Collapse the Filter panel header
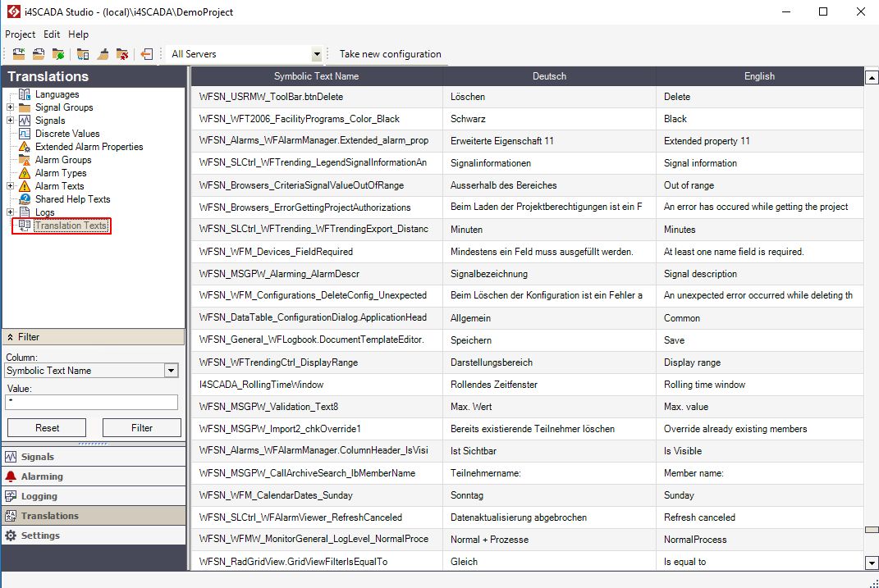Image resolution: width=879 pixels, height=588 pixels. click(93, 337)
